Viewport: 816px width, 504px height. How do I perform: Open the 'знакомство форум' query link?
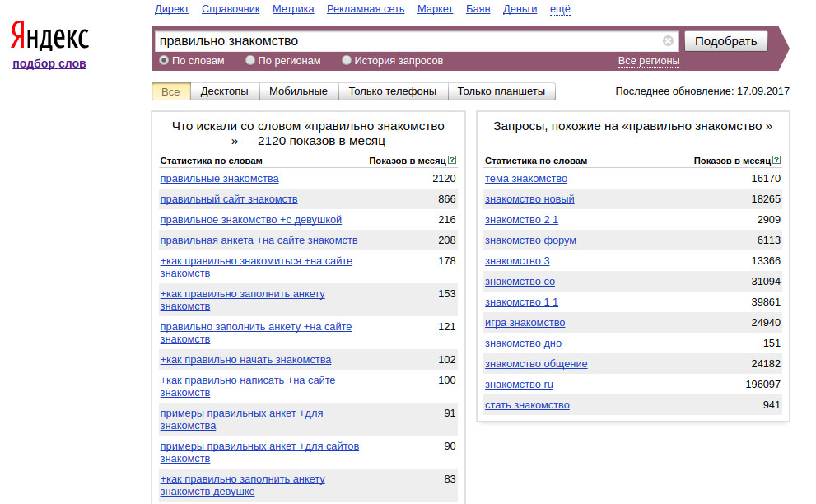tap(530, 240)
